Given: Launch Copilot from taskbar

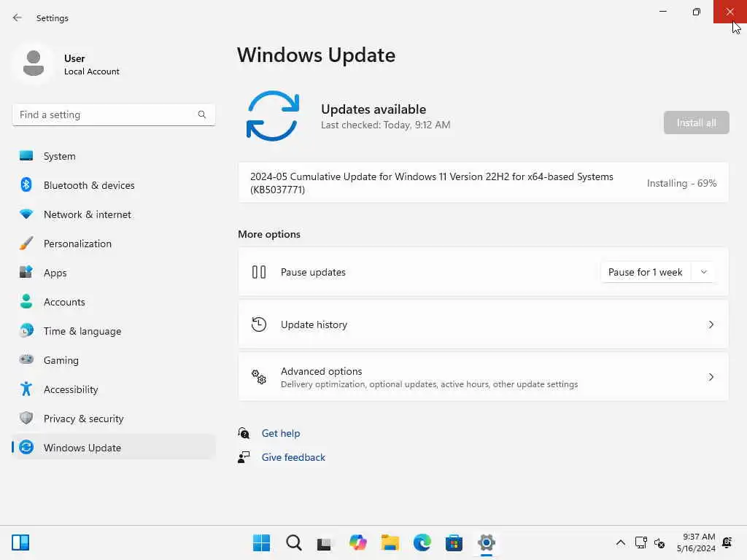Looking at the screenshot, I should 357,542.
